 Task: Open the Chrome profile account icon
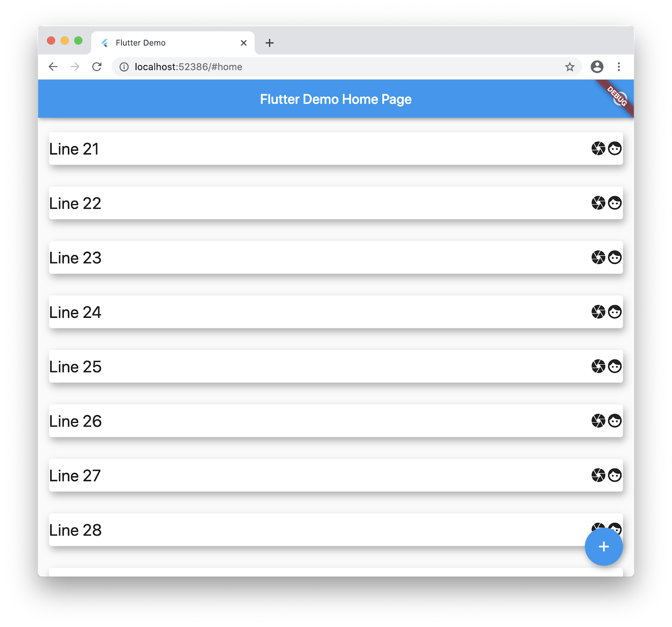pos(597,67)
